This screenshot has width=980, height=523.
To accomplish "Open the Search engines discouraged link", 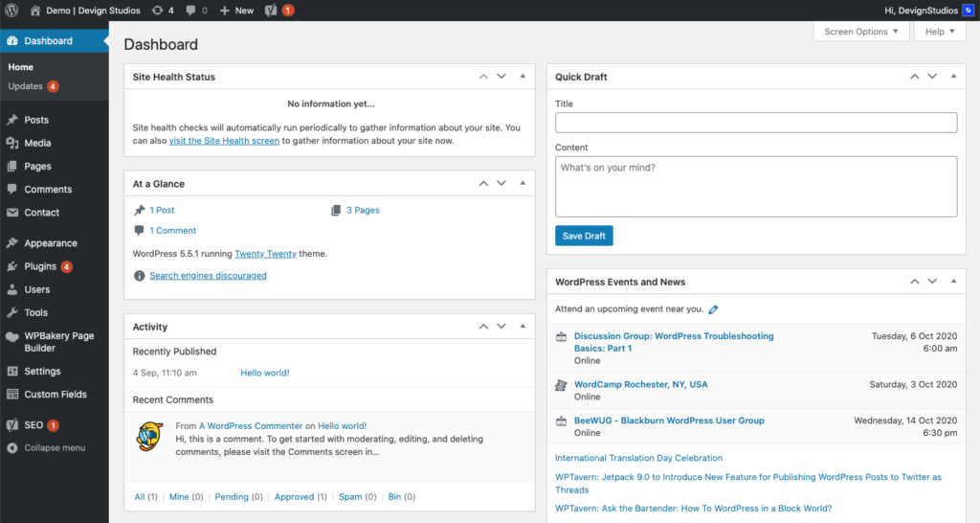I will 208,275.
